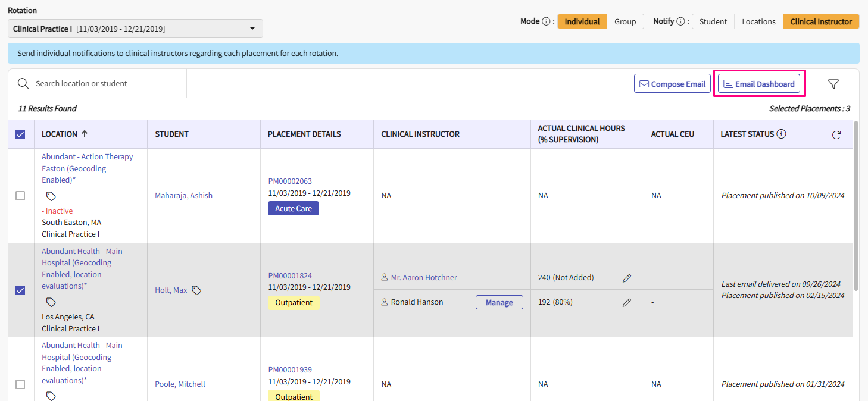Image resolution: width=868 pixels, height=401 pixels.
Task: Click Outpatient badge for PM00001824
Action: [x=294, y=302]
